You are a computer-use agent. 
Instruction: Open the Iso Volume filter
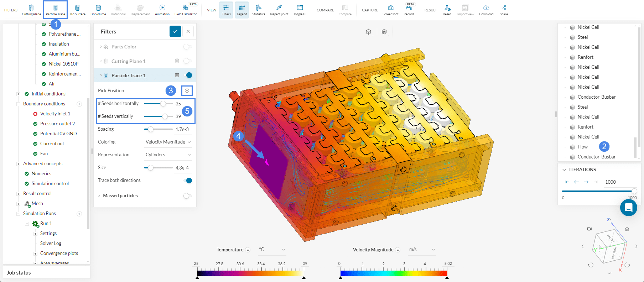tap(98, 10)
